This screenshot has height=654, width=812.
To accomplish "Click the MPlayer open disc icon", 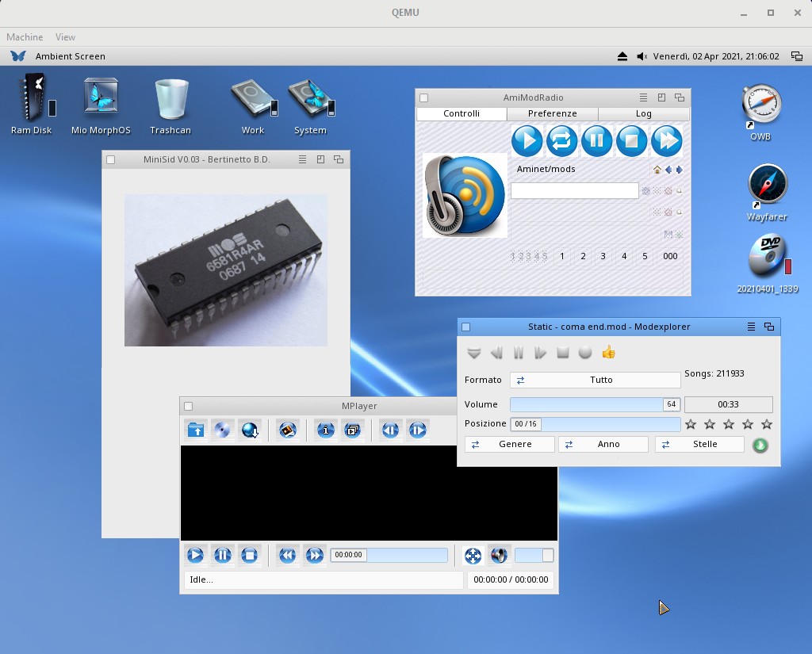I will point(223,430).
